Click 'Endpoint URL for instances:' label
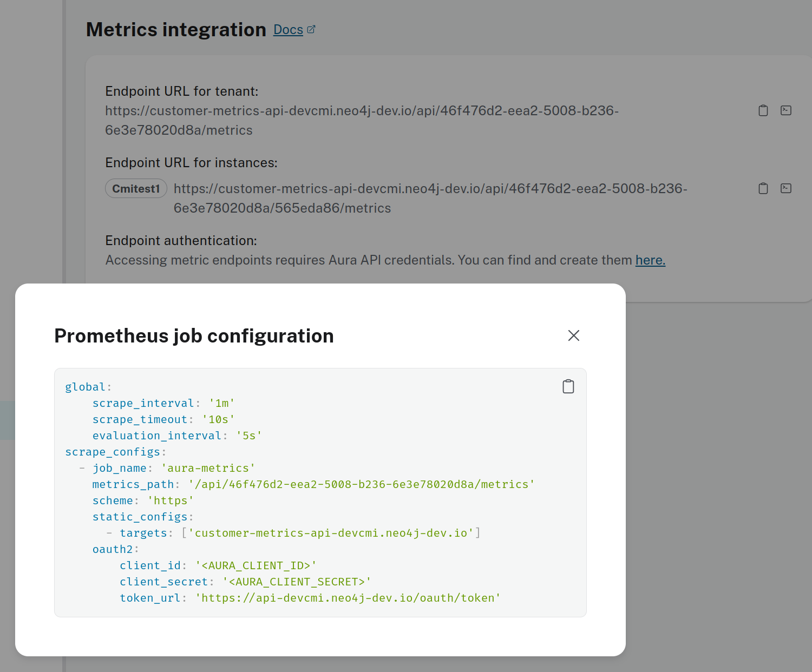 tap(191, 163)
